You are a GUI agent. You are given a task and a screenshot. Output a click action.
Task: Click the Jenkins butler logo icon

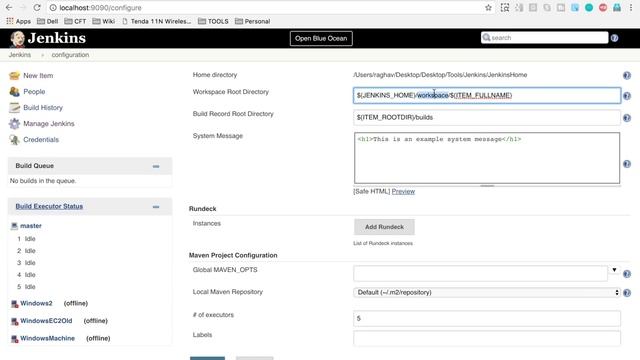coord(17,39)
